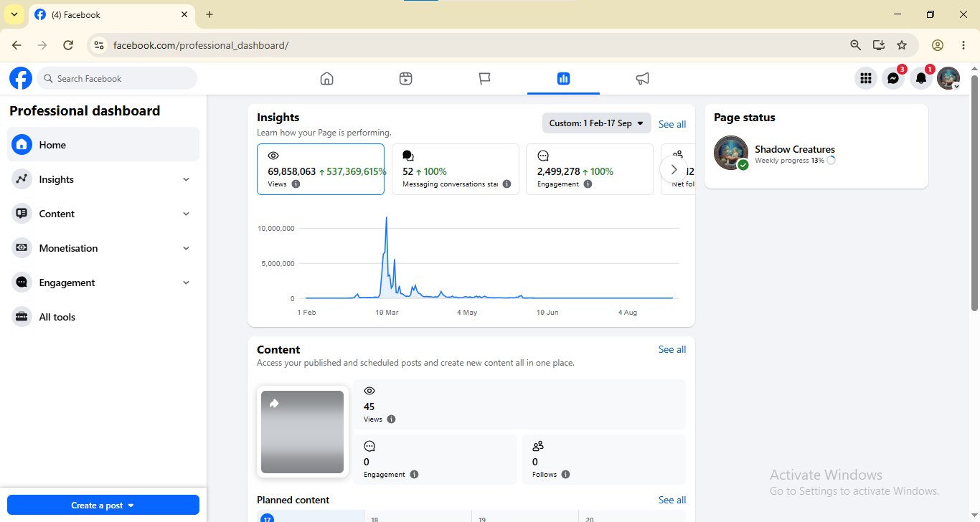Click the next arrow on metrics carousel
The width and height of the screenshot is (980, 522).
coord(674,170)
